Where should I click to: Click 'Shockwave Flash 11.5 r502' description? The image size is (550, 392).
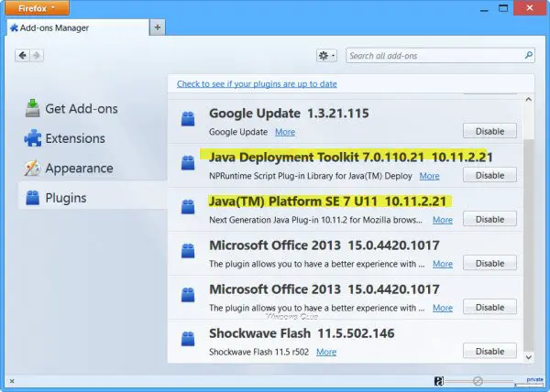click(258, 352)
